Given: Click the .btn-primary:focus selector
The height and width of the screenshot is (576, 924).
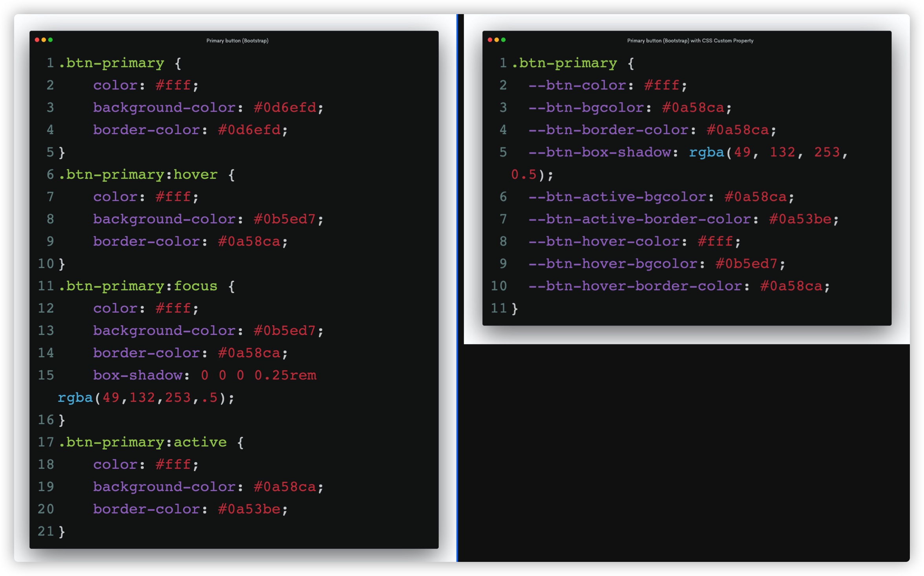Looking at the screenshot, I should (138, 286).
